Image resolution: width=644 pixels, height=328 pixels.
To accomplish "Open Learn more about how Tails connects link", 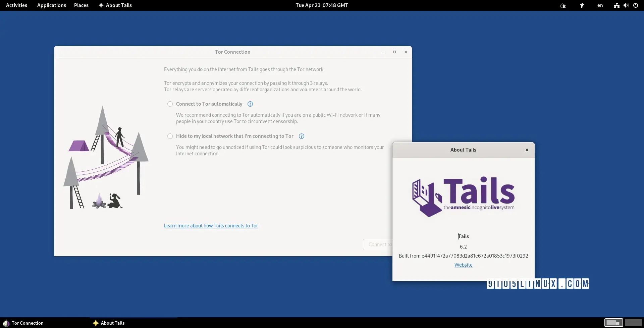I will pyautogui.click(x=211, y=226).
